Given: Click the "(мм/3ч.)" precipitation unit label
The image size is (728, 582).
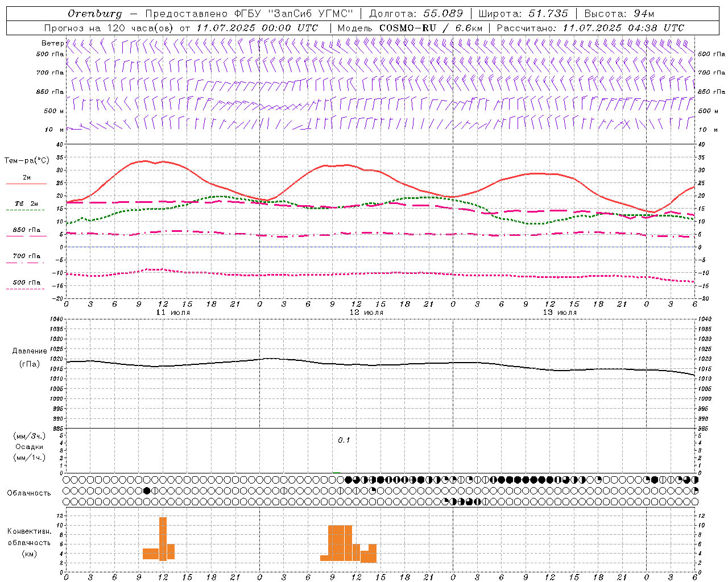Looking at the screenshot, I should [x=30, y=436].
